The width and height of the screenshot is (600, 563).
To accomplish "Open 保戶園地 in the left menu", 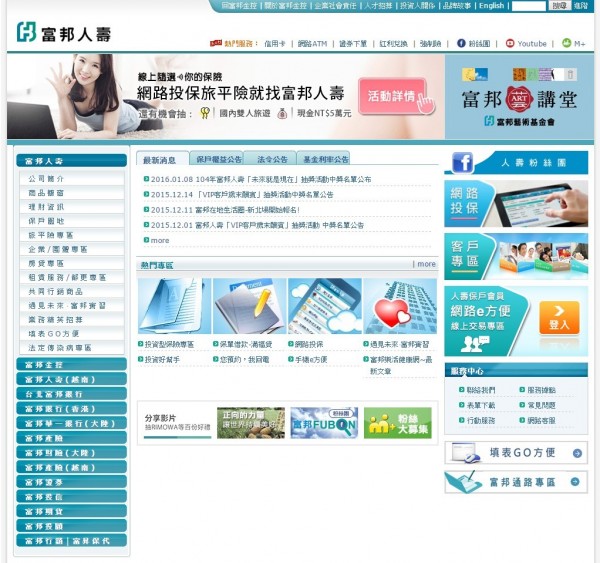I will (72, 221).
